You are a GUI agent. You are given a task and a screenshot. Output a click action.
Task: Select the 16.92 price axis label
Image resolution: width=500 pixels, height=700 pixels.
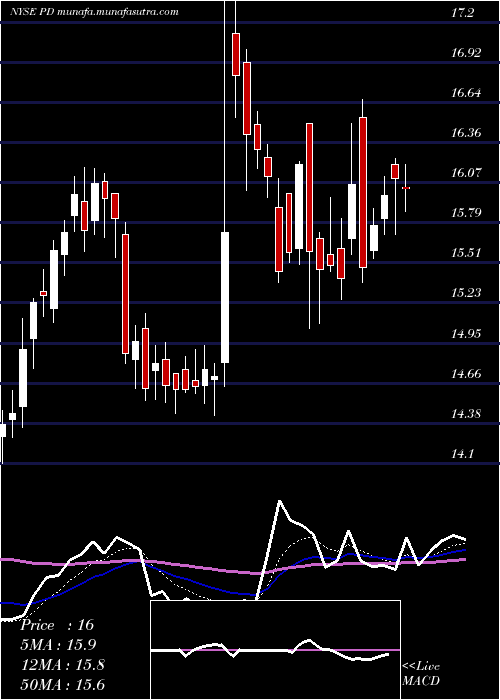pos(466,53)
